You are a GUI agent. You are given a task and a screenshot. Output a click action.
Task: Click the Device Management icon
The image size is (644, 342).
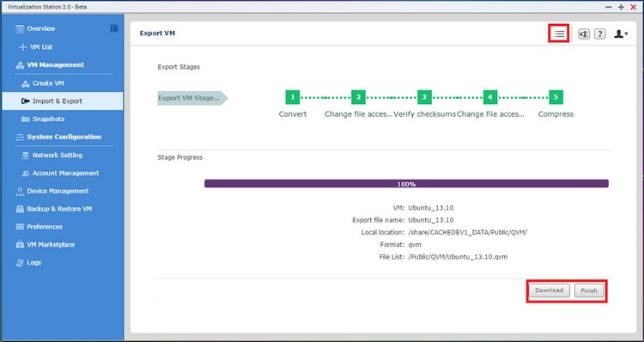pyautogui.click(x=19, y=191)
